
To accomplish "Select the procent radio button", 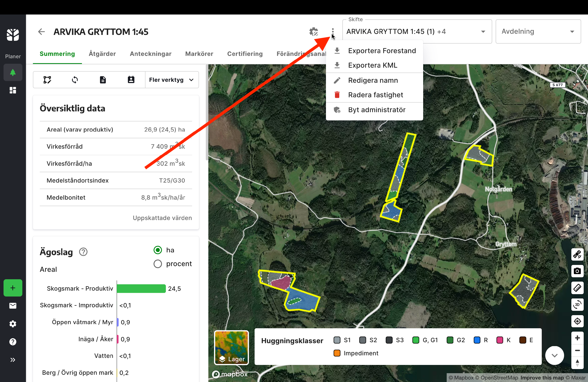I will click(x=158, y=264).
